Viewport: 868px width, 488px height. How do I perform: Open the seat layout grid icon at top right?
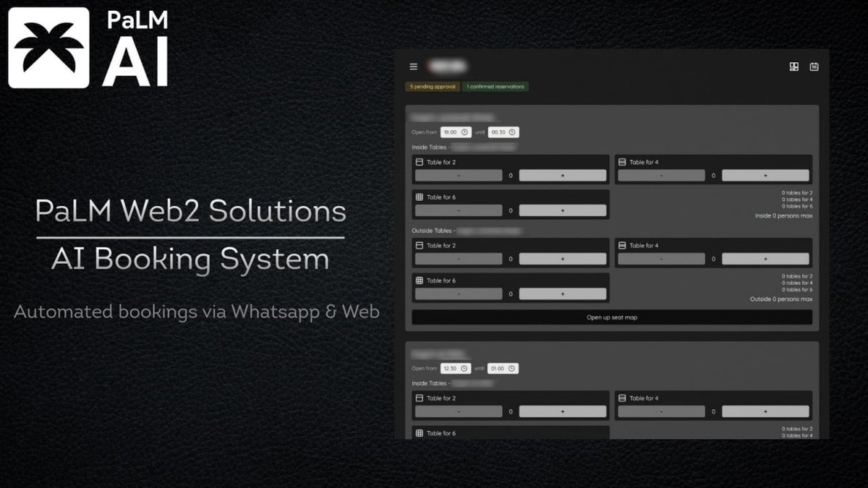pos(794,67)
